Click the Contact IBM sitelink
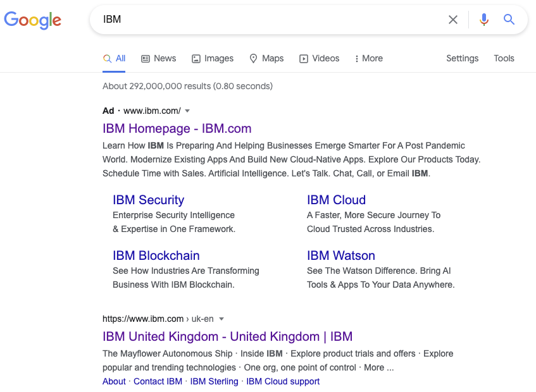The width and height of the screenshot is (536, 392). coord(158,381)
